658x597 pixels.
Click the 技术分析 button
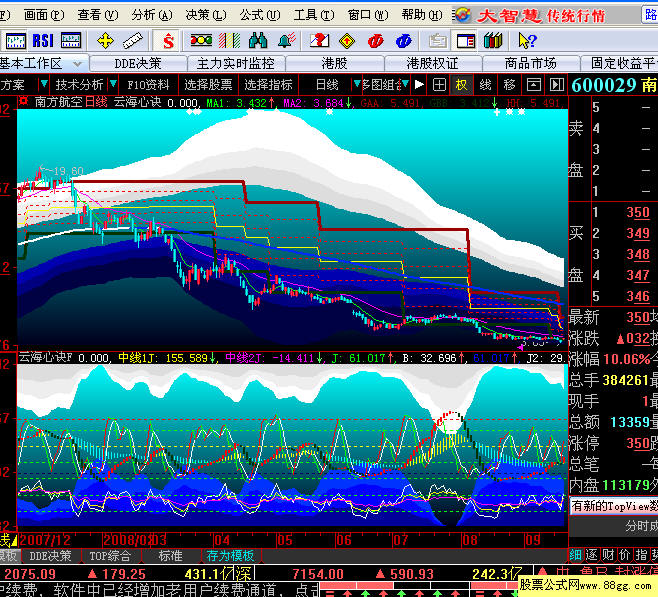(79, 85)
